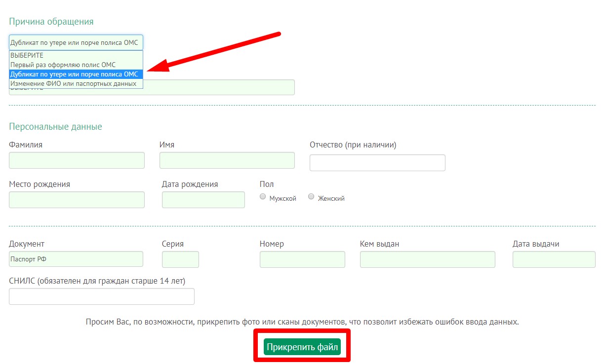Choose 'Первый раз оформляю полис ОМС' option
The image size is (605, 364).
pyautogui.click(x=76, y=65)
